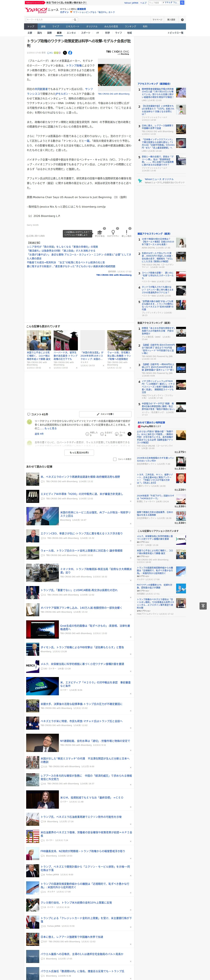Screen dimensions: 210x980
Task: Switch to the 速報 tab
Action: click(x=43, y=27)
